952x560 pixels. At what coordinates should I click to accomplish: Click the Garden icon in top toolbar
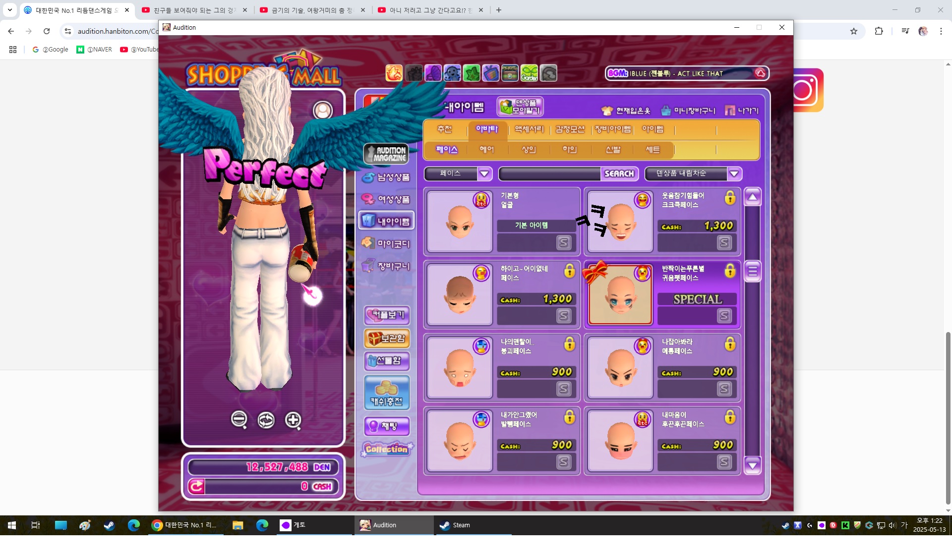pyautogui.click(x=529, y=73)
